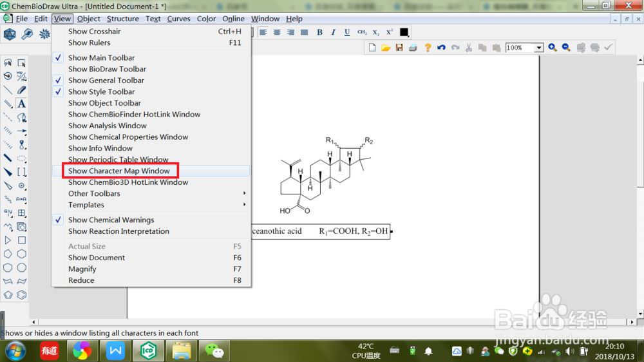644x362 pixels.
Task: Select the Benzene ring tool
Action: [21, 295]
